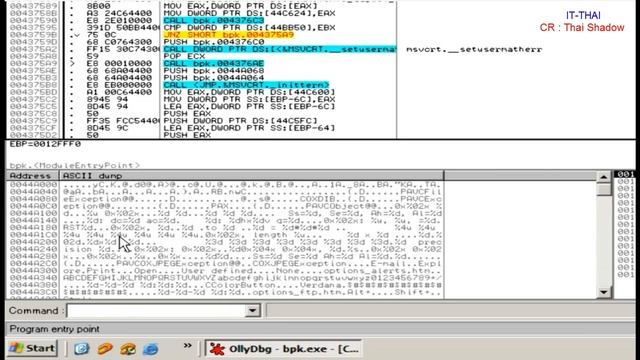Viewport: 640px width, 360px height.
Task: Launch the plain orange quick launch icon
Action: click(105, 349)
